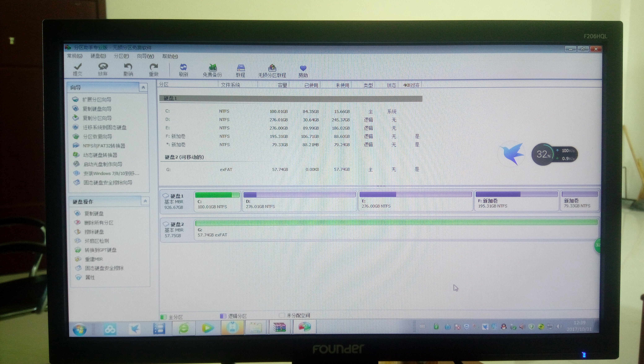Click the 已使用 column header
The height and width of the screenshot is (364, 644).
pyautogui.click(x=305, y=85)
